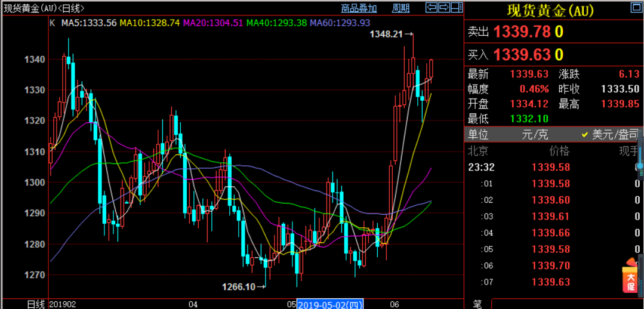
Task: Open the 周期 period link
Action: [401, 8]
